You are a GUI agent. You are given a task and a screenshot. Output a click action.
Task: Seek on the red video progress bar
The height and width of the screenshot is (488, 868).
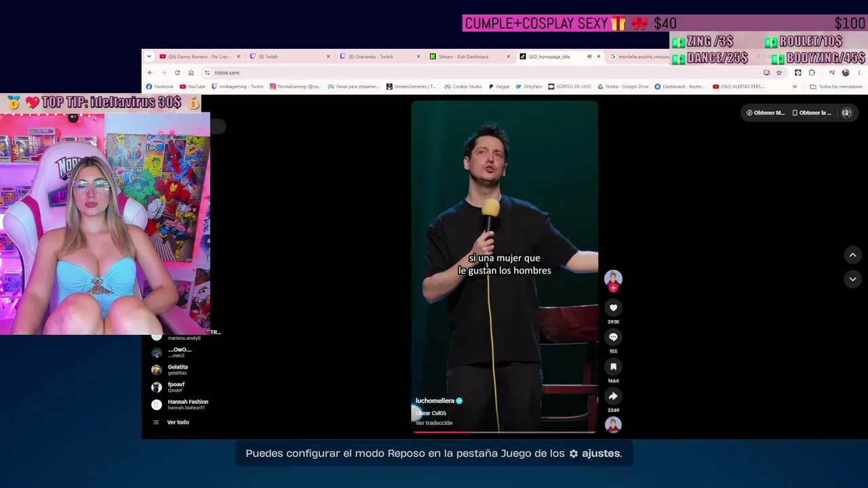click(x=505, y=431)
